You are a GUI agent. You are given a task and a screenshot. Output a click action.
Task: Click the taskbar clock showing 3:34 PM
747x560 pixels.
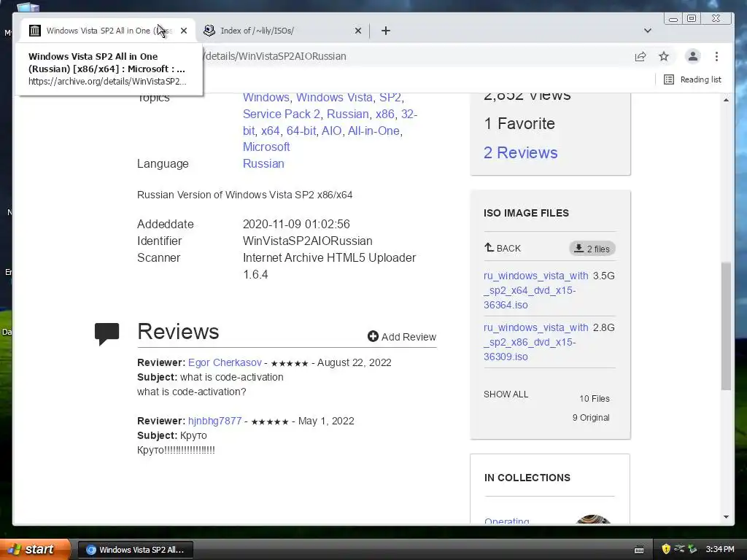(720, 549)
